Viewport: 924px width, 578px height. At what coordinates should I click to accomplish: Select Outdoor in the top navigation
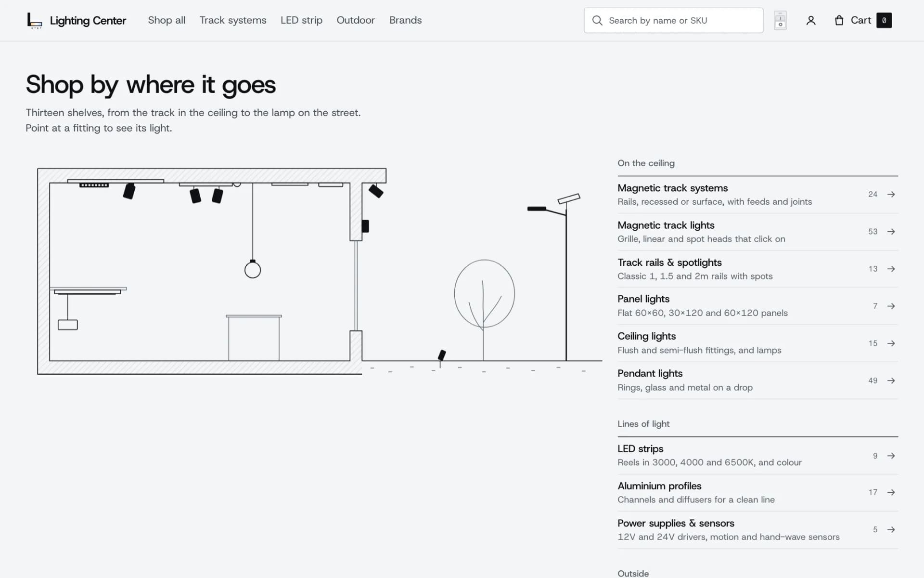click(356, 20)
